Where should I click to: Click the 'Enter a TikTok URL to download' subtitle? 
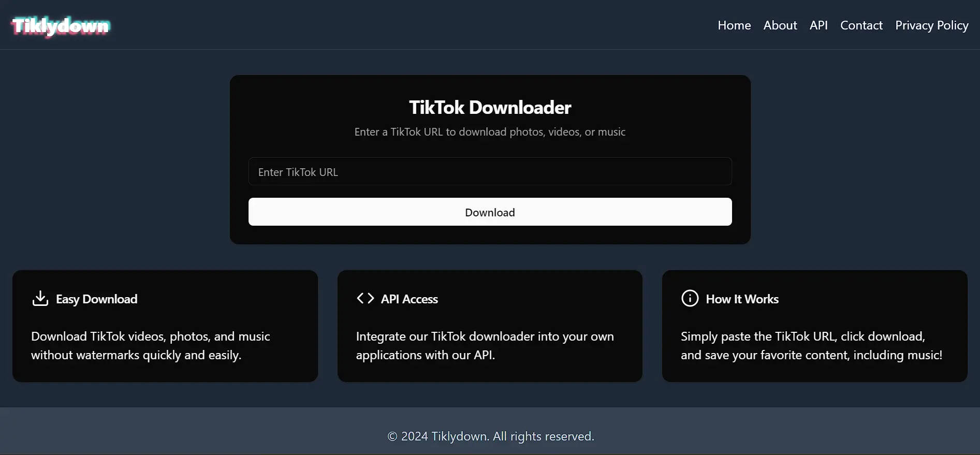pyautogui.click(x=490, y=132)
